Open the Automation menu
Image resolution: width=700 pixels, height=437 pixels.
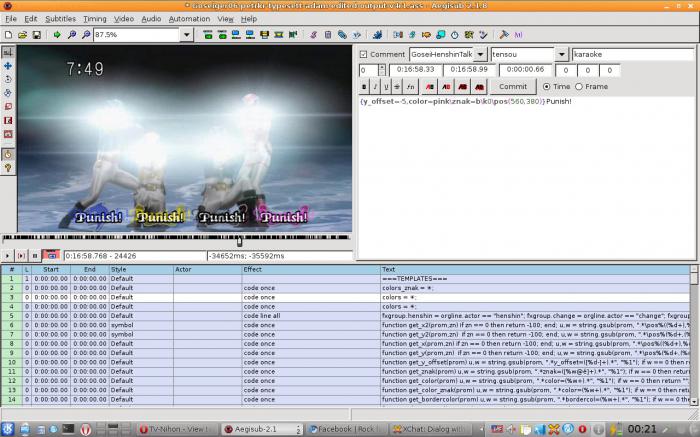tap(189, 19)
